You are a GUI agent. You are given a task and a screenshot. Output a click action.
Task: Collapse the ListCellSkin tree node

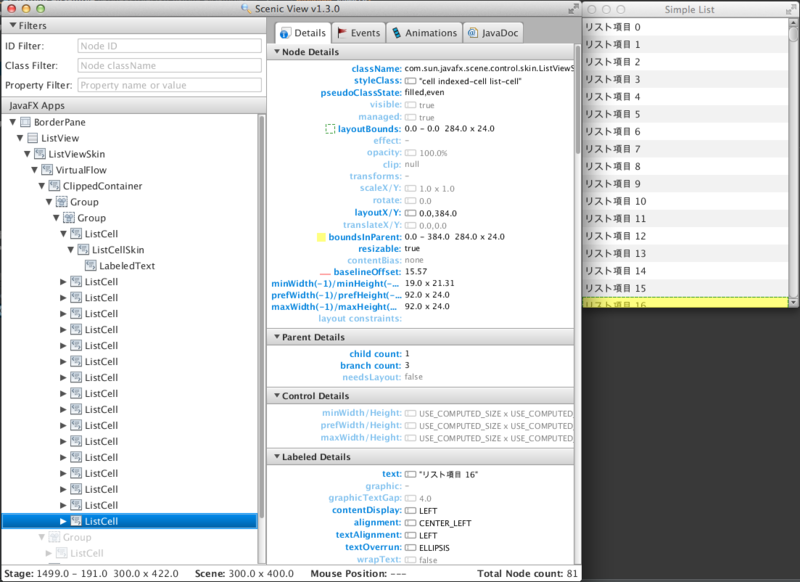(70, 249)
